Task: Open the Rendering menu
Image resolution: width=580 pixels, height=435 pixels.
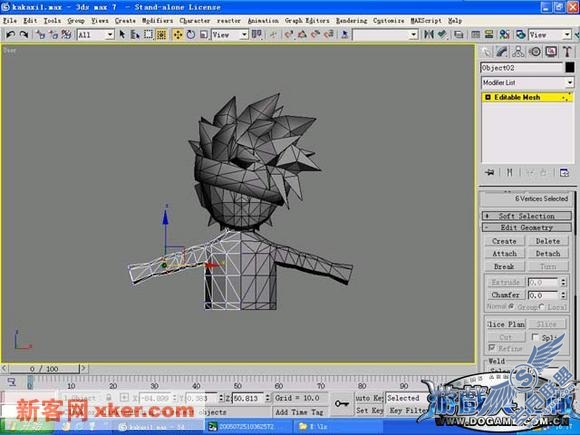Action: [x=351, y=21]
